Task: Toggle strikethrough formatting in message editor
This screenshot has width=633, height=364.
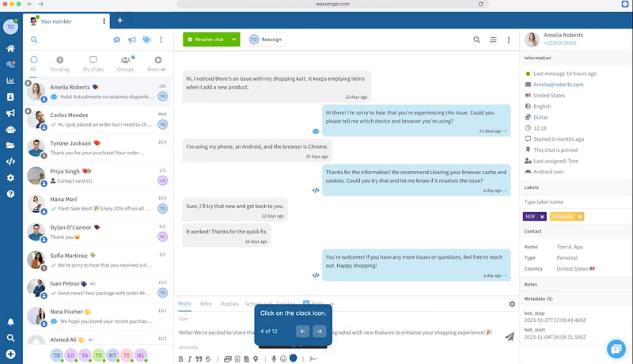Action: [x=208, y=358]
